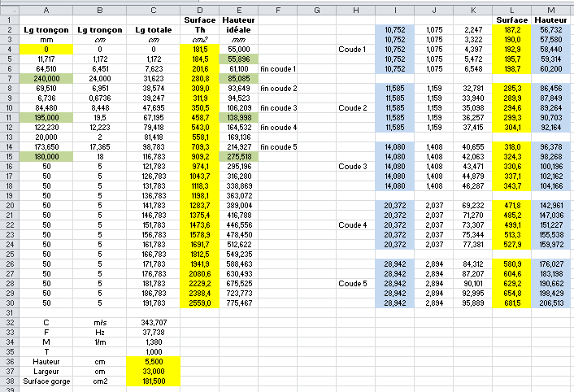
Task: Click cell 0,6736 in column B
Action: click(x=99, y=98)
